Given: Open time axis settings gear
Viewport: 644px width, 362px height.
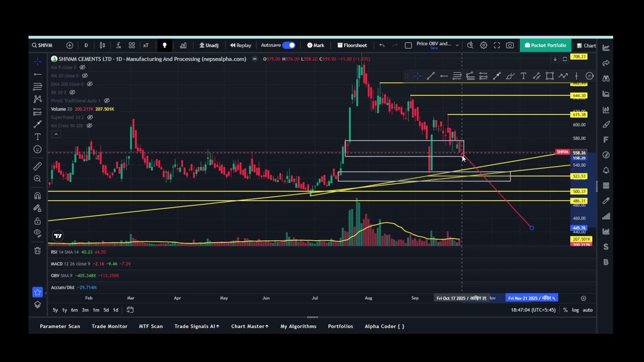Looking at the screenshot, I should point(584,298).
